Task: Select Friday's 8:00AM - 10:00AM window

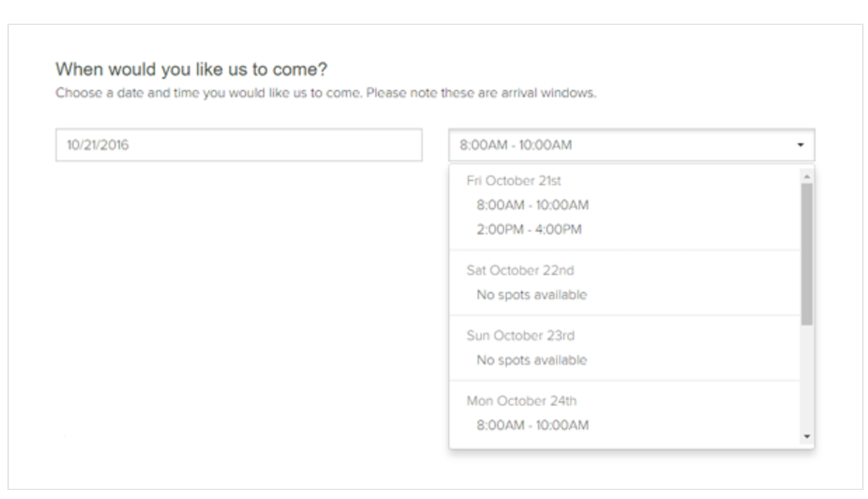Action: [533, 204]
